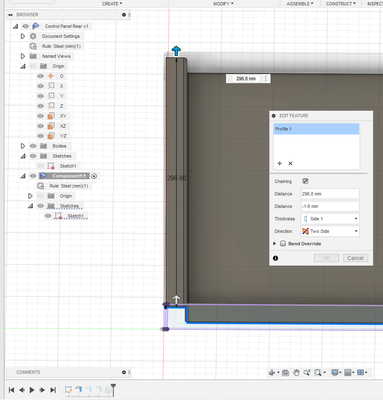The height and width of the screenshot is (400, 383).
Task: Click the Edit Feature dialog options dot
Action: click(274, 116)
